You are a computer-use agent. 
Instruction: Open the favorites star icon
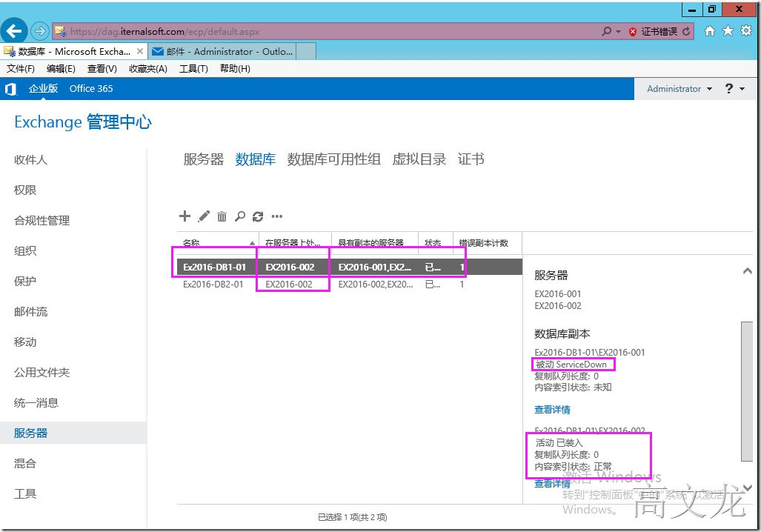(728, 31)
